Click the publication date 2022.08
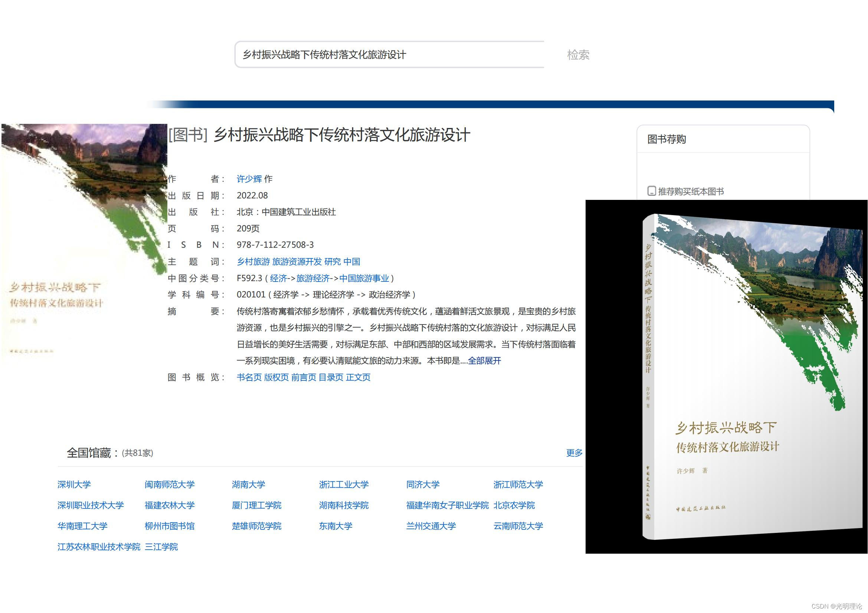The image size is (868, 613). click(x=252, y=195)
